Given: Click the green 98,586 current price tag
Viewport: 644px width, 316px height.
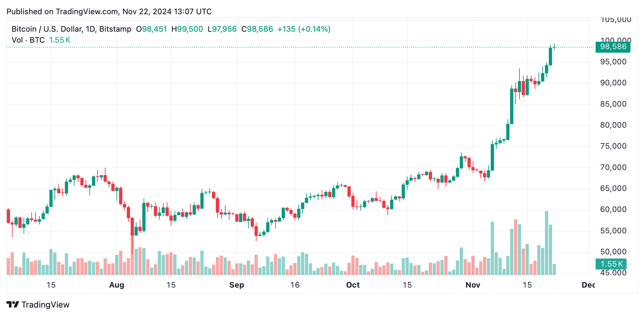Looking at the screenshot, I should 612,47.
